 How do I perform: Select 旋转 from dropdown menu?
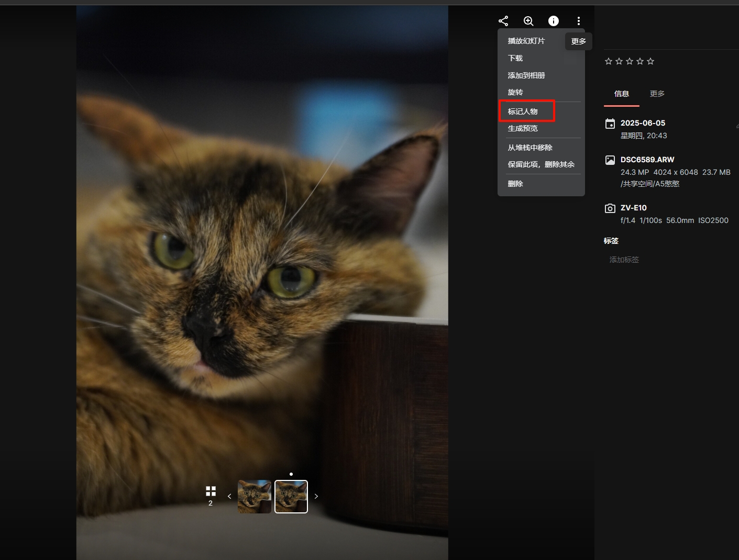click(515, 92)
